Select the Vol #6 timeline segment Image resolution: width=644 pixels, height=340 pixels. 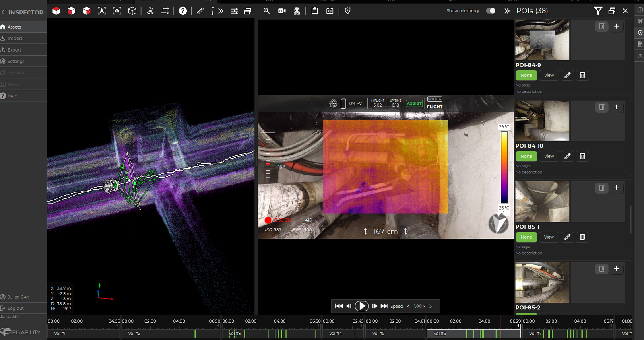(x=474, y=333)
